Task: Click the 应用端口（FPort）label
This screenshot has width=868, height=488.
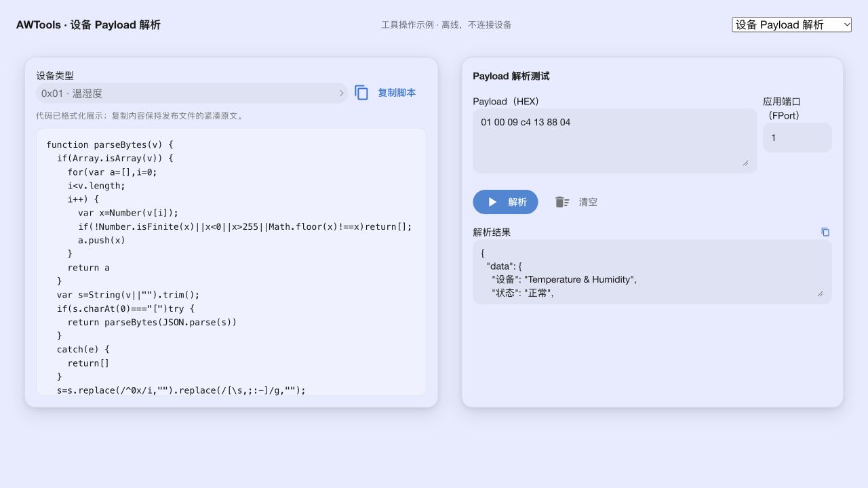Action: point(783,108)
